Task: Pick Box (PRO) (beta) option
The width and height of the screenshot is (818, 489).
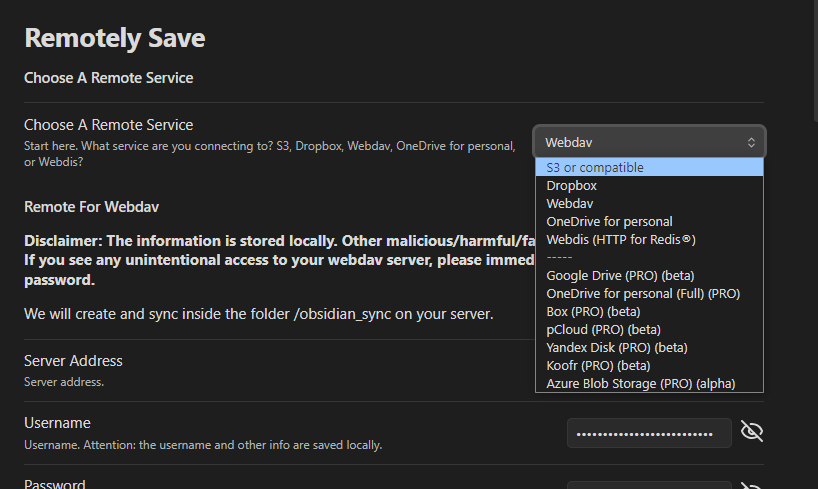Action: (x=649, y=312)
